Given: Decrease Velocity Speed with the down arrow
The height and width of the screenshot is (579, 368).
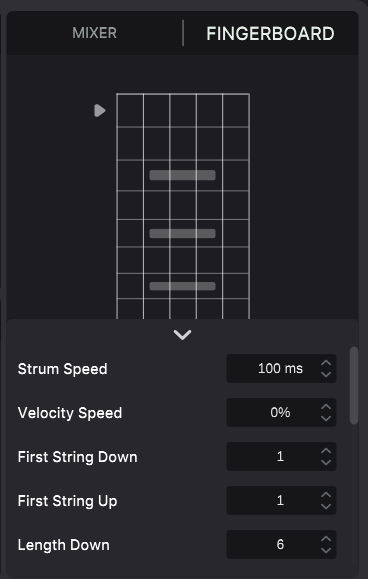Looking at the screenshot, I should (326, 418).
